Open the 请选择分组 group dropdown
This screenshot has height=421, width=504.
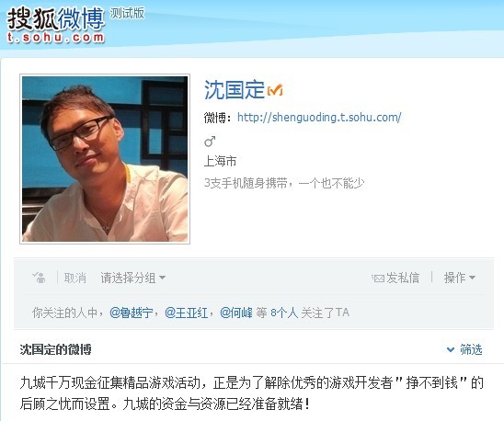point(132,278)
